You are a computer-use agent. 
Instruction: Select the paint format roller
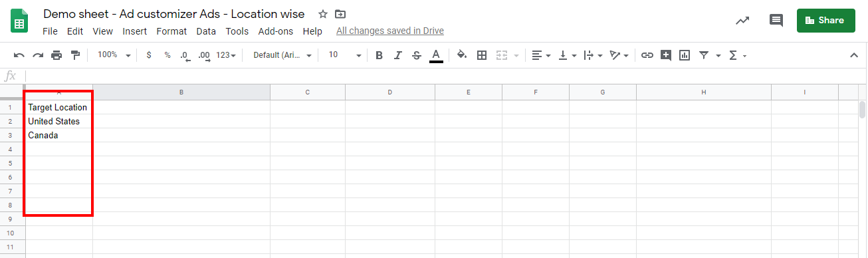(75, 55)
